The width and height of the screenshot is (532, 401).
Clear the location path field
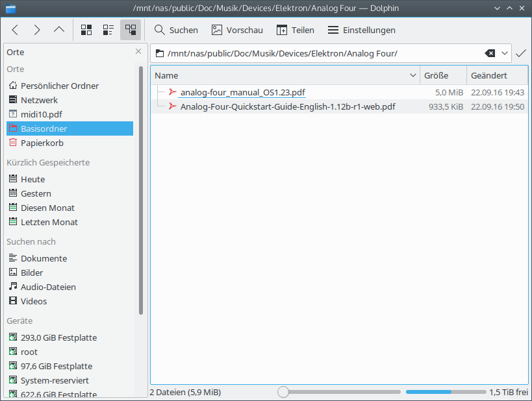(490, 53)
